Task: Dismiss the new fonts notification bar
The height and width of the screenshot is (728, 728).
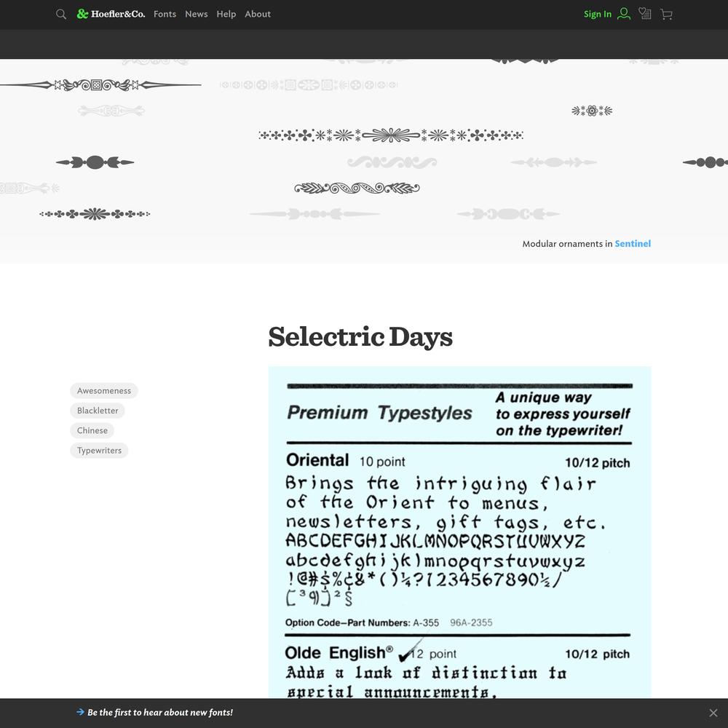Action: 713,713
